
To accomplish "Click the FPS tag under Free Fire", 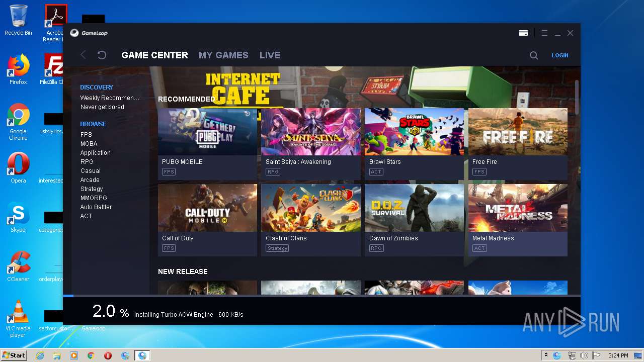I will 479,172.
